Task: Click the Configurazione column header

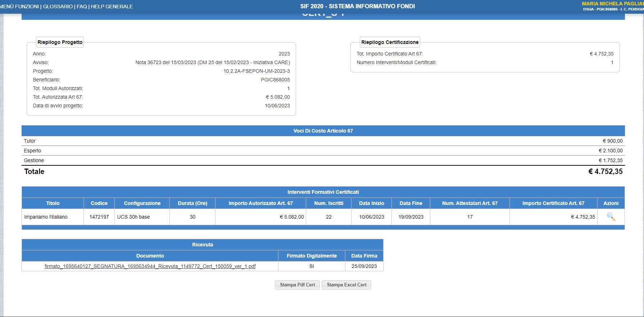Action: (142, 203)
